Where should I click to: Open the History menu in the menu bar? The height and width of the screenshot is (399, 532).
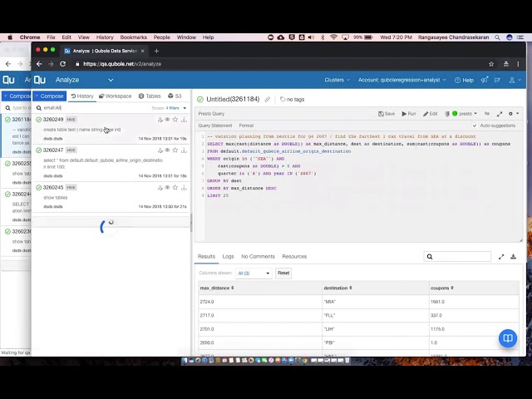coord(105,37)
